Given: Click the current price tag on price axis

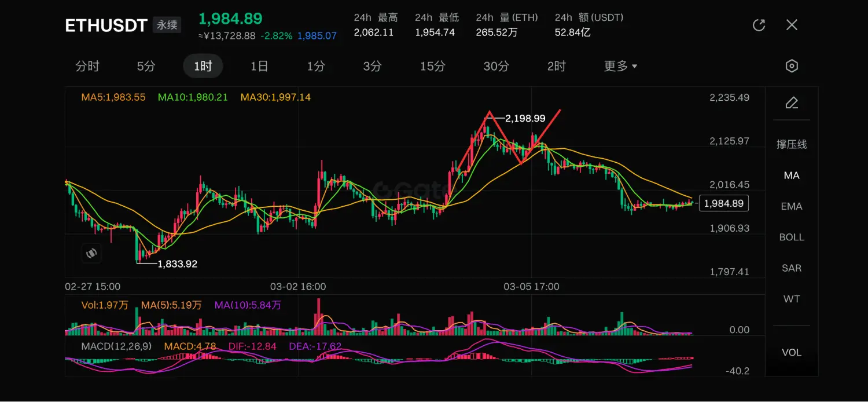Looking at the screenshot, I should (724, 203).
